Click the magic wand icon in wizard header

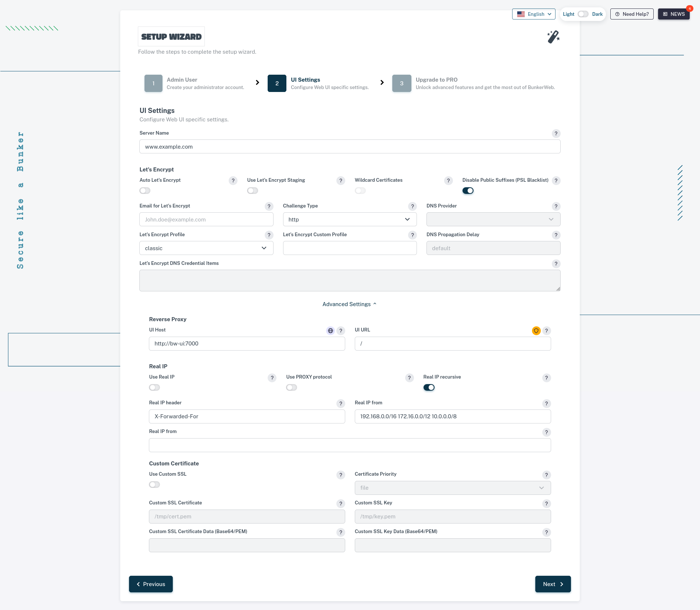pyautogui.click(x=553, y=37)
